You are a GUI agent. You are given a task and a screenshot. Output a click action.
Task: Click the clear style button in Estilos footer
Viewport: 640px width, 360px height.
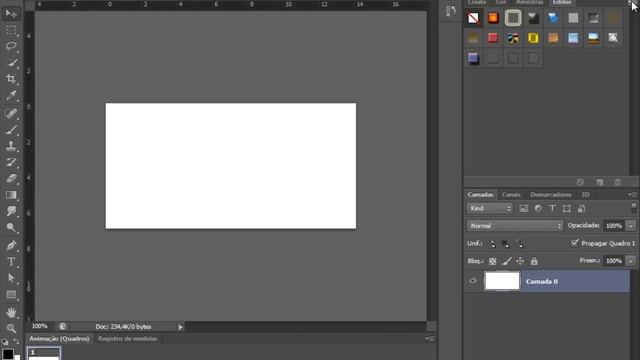580,182
